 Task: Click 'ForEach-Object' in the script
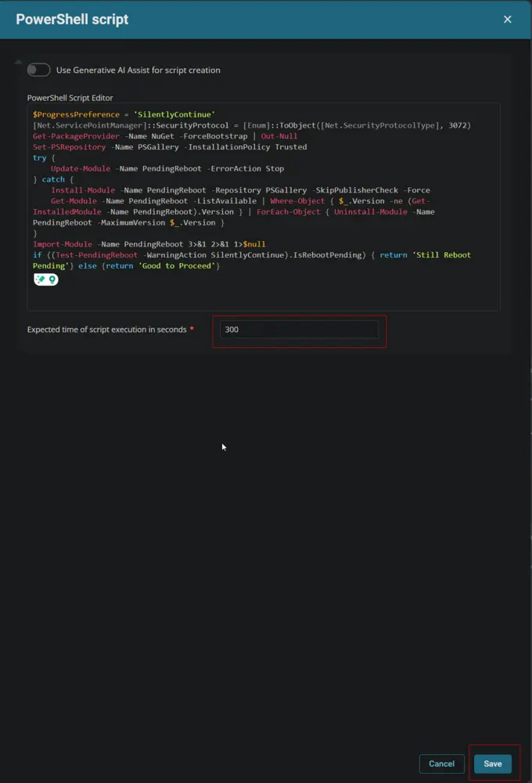point(289,211)
